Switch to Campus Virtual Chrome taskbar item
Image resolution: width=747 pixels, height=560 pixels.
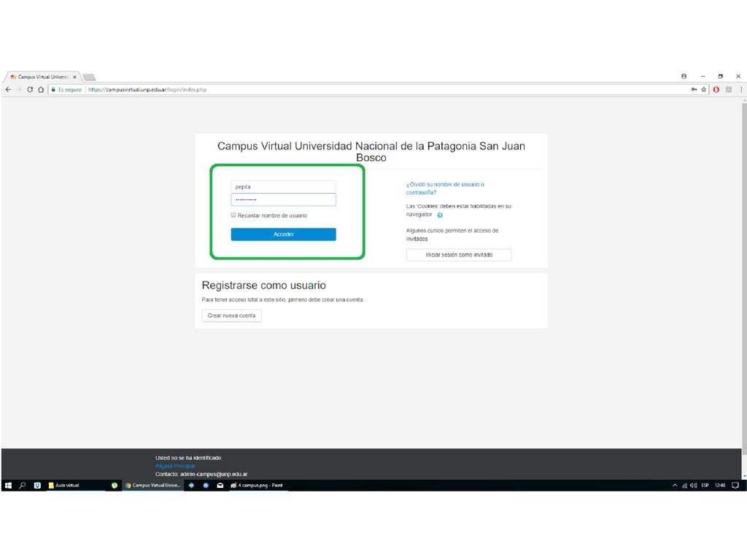[x=153, y=485]
